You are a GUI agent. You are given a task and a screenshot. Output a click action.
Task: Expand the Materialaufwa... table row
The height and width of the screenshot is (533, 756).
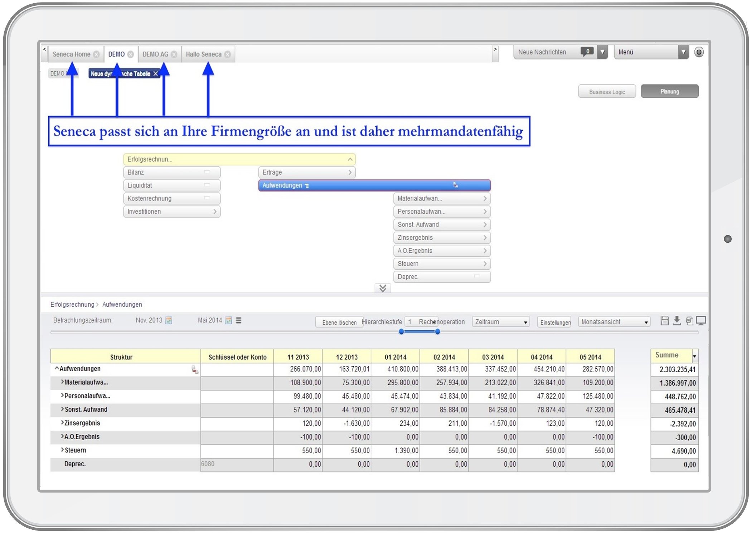pyautogui.click(x=62, y=382)
